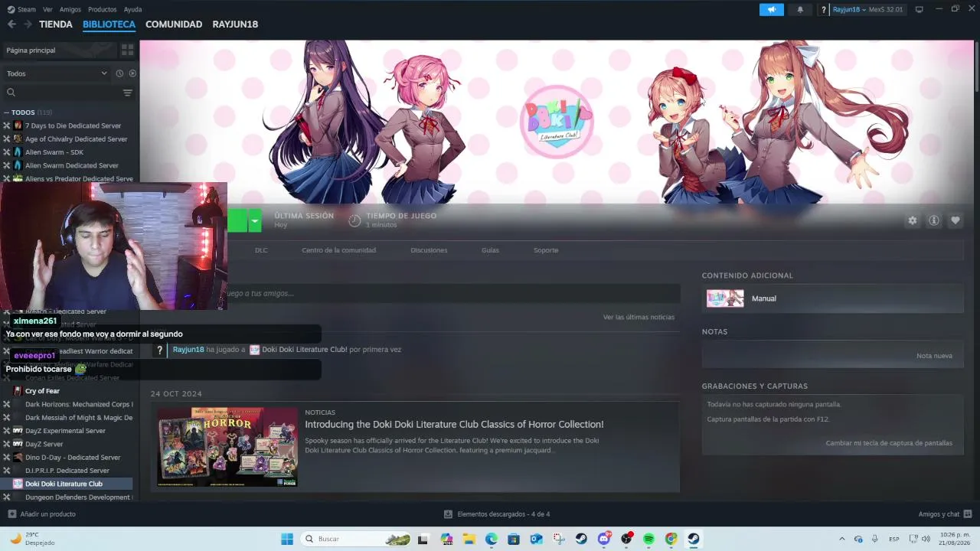
Task: Click the Windows taskbar Buscar search box
Action: click(355, 539)
